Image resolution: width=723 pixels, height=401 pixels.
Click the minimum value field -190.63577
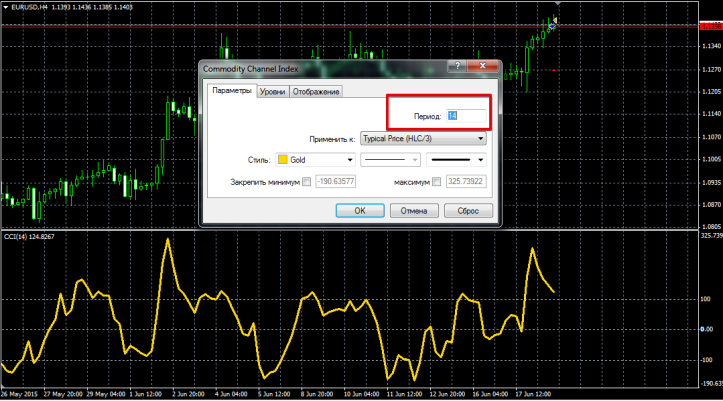click(336, 182)
